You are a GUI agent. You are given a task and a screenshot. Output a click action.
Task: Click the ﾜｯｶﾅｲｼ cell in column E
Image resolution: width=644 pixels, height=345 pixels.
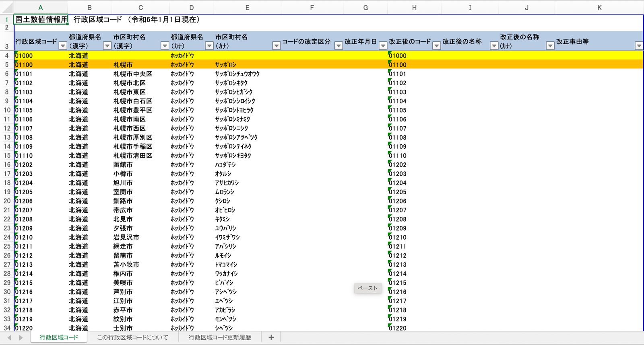[x=247, y=274]
